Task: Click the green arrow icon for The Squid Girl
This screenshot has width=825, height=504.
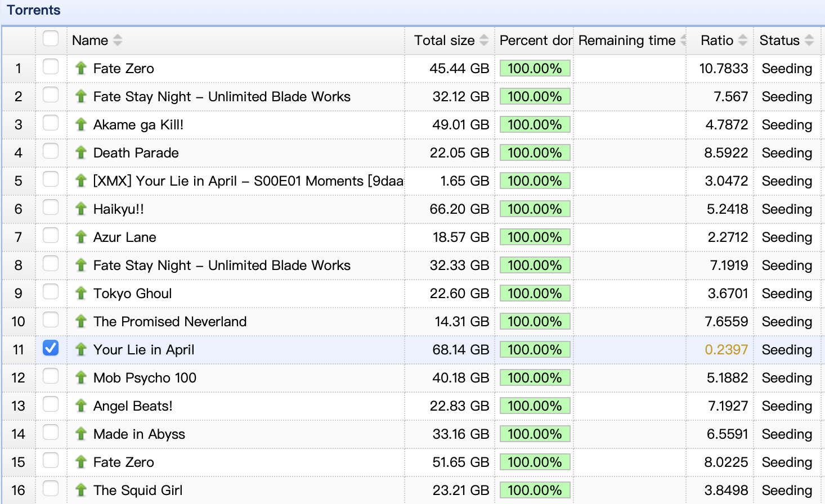Action: [x=81, y=490]
